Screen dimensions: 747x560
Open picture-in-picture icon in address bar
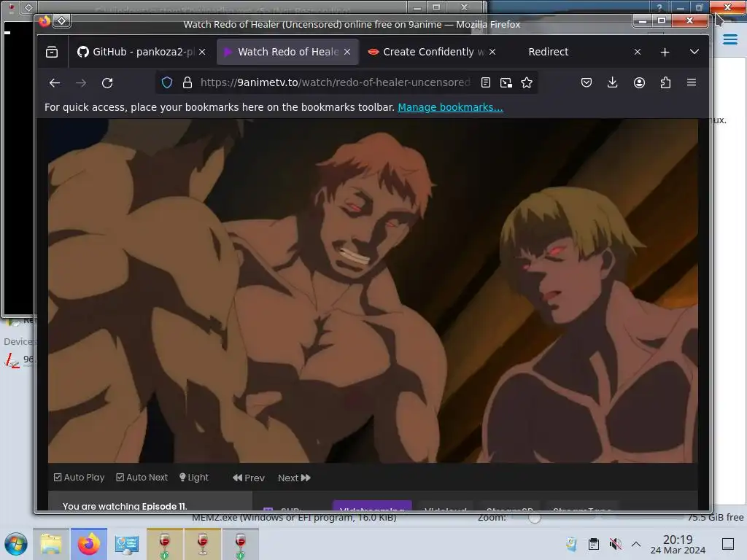[506, 83]
